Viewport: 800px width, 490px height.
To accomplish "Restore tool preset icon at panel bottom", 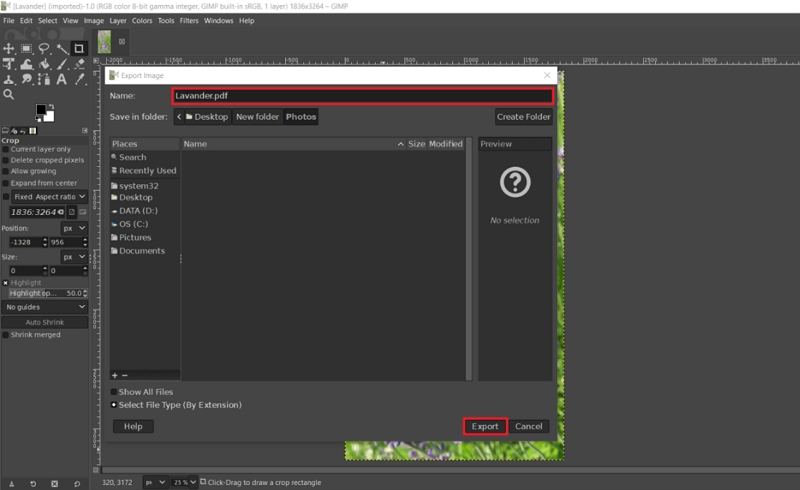I will coord(33,484).
